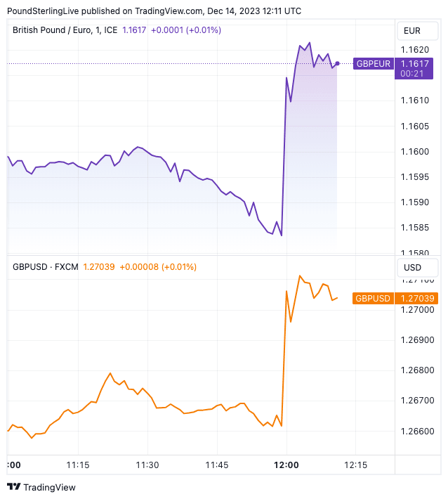Click the TradingView logo icon
This screenshot has width=448, height=499.
click(13, 487)
